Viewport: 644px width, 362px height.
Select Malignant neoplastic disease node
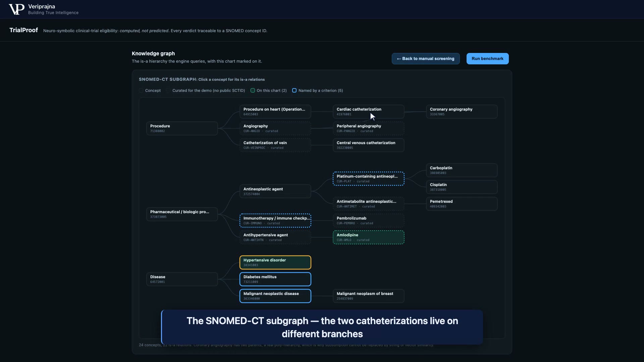(275, 296)
